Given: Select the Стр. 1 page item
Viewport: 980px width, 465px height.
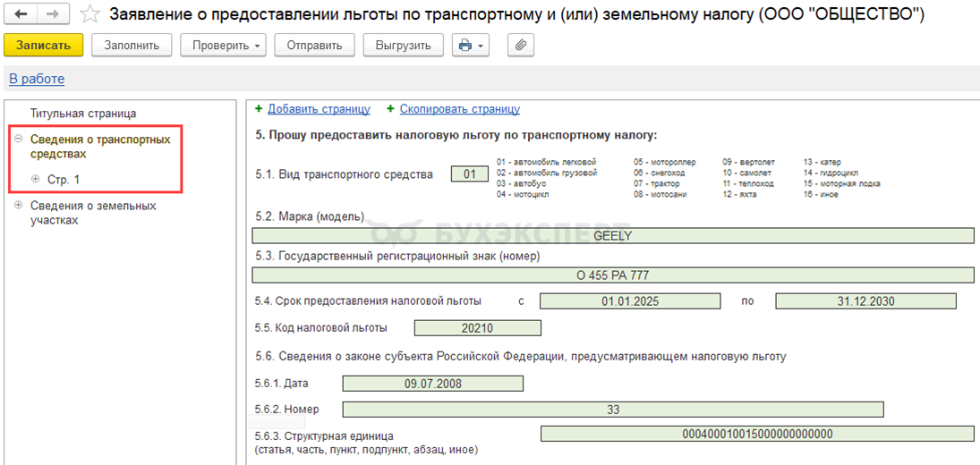Looking at the screenshot, I should [64, 179].
